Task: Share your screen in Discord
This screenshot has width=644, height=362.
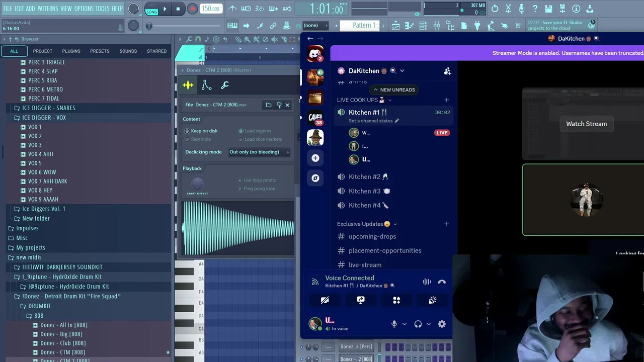Action: point(361,300)
